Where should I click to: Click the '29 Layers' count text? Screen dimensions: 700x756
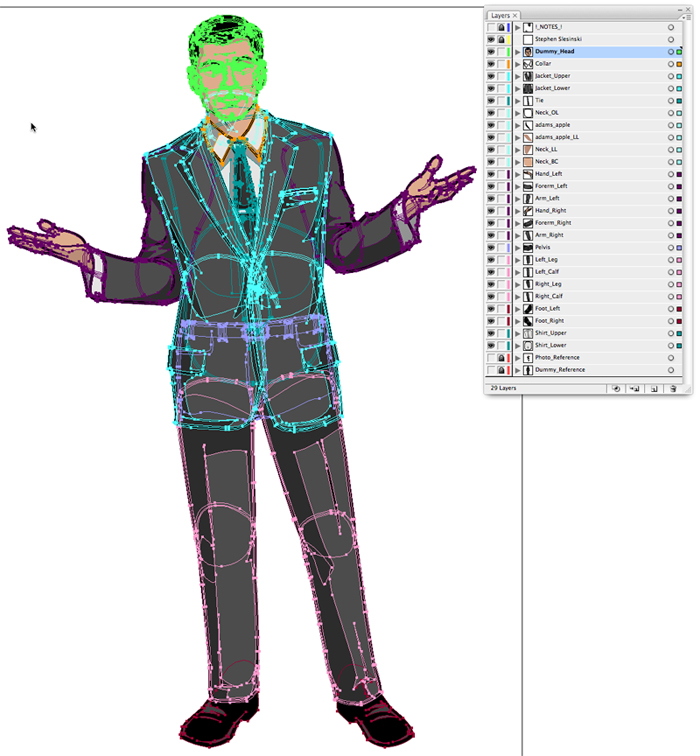tap(503, 388)
